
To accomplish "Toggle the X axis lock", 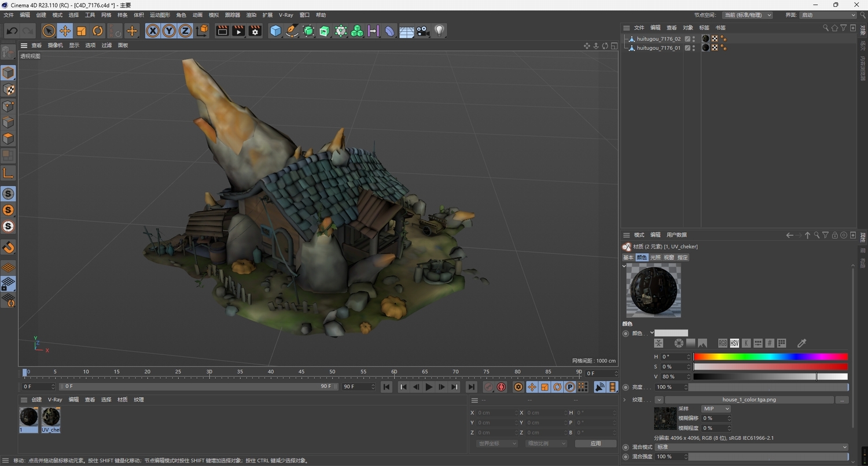I will click(153, 31).
